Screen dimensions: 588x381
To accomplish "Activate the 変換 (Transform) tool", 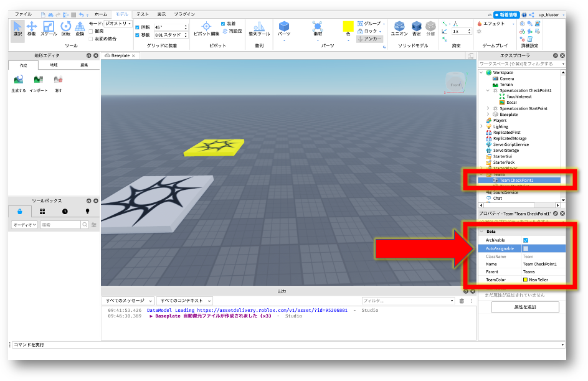I will tap(80, 29).
